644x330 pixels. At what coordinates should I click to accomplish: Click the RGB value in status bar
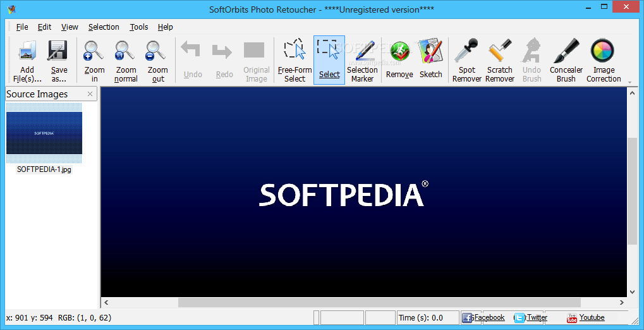pos(84,317)
